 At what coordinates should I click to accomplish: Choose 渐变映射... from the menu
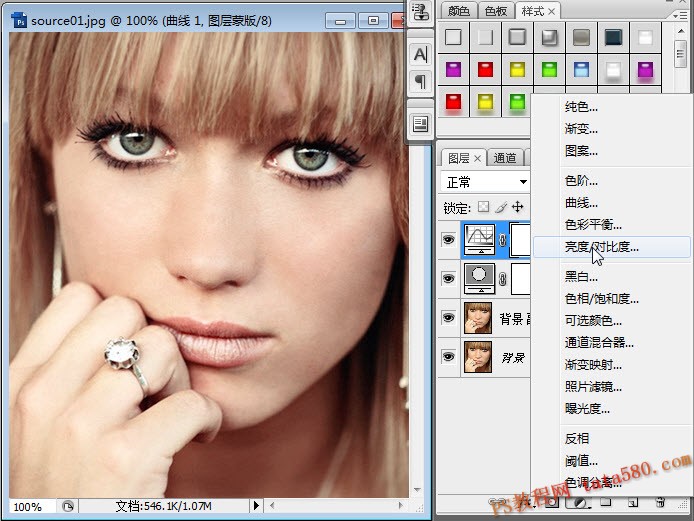[612, 365]
